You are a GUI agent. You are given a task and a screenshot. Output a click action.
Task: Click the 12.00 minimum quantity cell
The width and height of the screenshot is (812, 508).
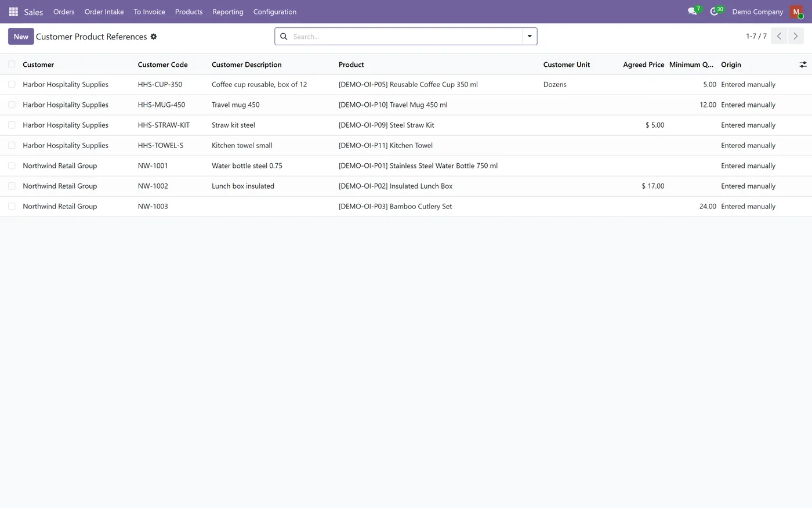point(708,105)
